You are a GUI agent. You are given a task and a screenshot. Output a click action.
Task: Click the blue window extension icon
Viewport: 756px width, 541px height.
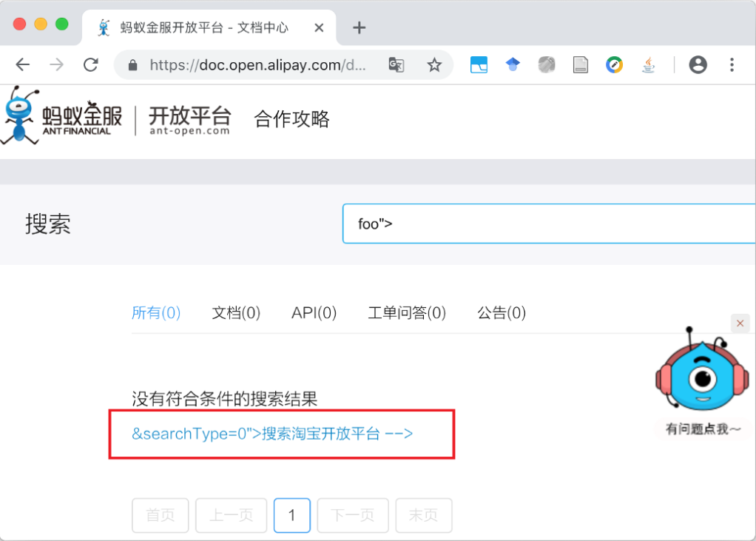click(479, 64)
